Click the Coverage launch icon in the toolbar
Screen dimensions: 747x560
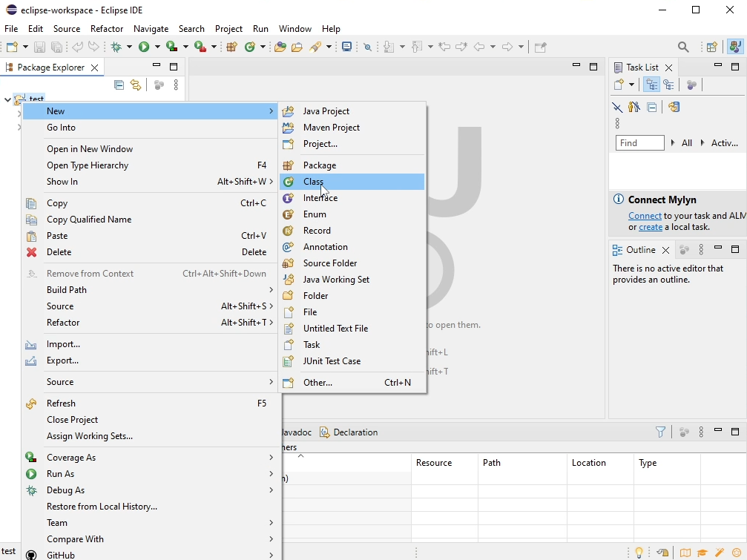coord(171,47)
